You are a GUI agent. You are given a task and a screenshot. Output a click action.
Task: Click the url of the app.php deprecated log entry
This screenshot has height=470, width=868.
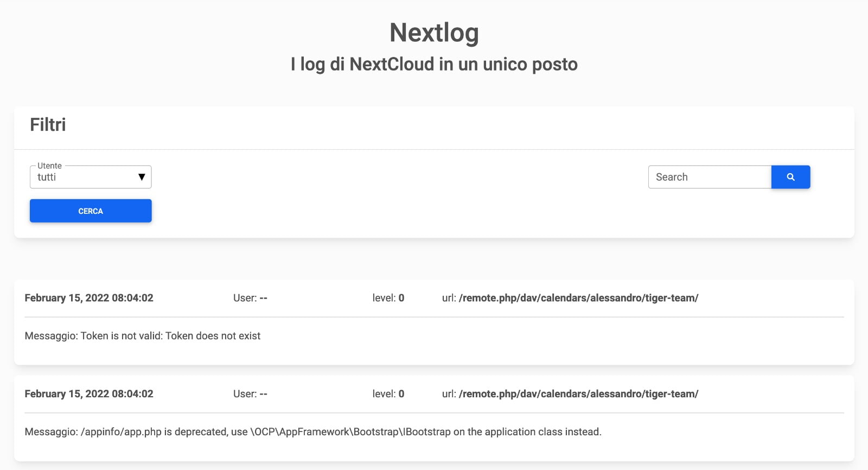click(570, 394)
